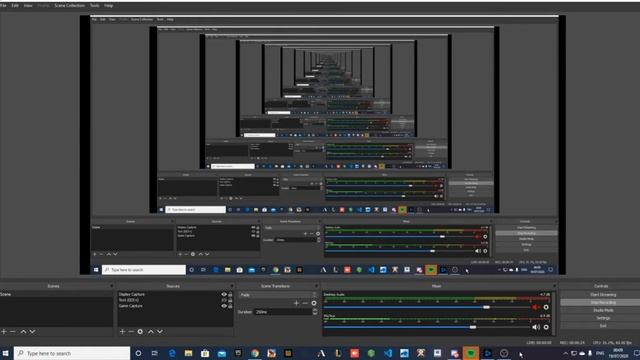The image size is (640, 360).
Task: Click the main taskbar 'Type here to search' box
Action: point(72,353)
